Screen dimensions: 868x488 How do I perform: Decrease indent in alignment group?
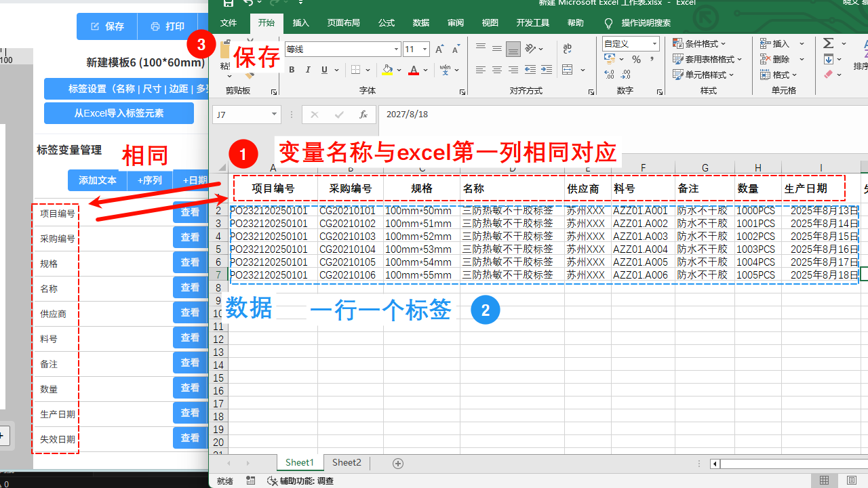coord(530,70)
